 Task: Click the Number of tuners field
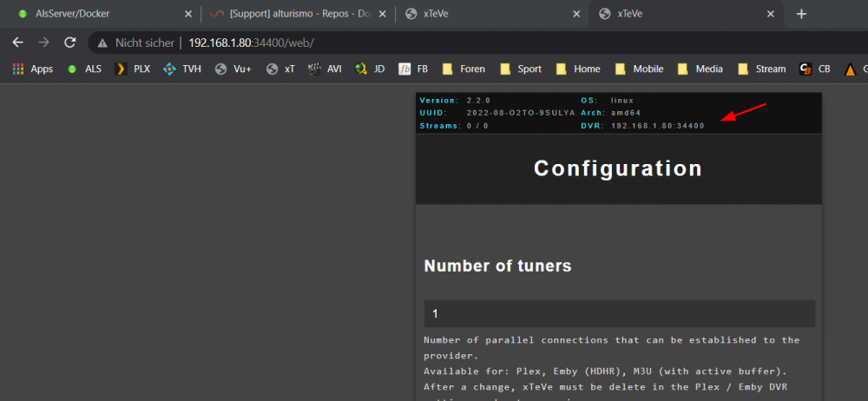(x=620, y=313)
